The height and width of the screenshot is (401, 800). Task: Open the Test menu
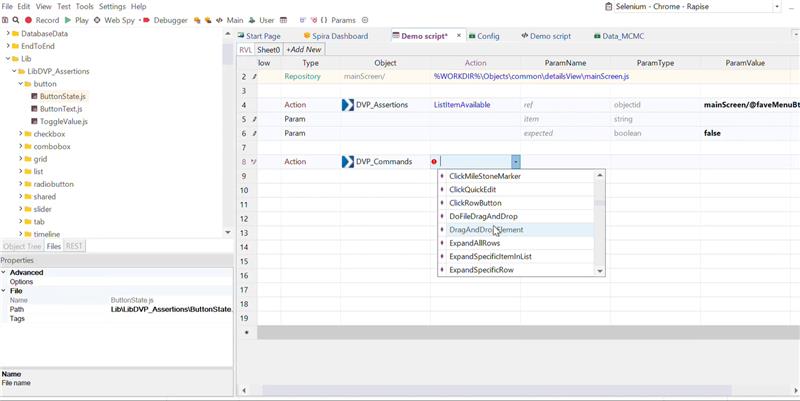tap(64, 7)
